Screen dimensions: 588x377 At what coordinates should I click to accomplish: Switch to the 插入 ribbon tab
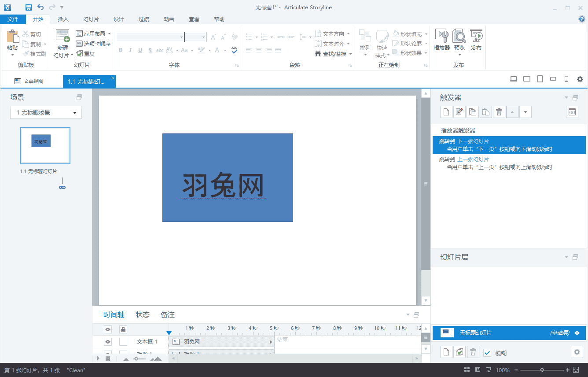pos(63,19)
